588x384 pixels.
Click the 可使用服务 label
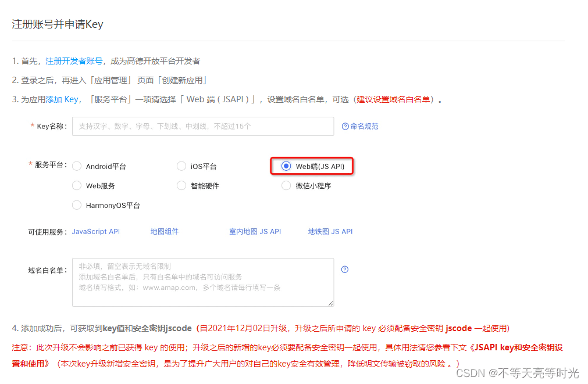47,232
